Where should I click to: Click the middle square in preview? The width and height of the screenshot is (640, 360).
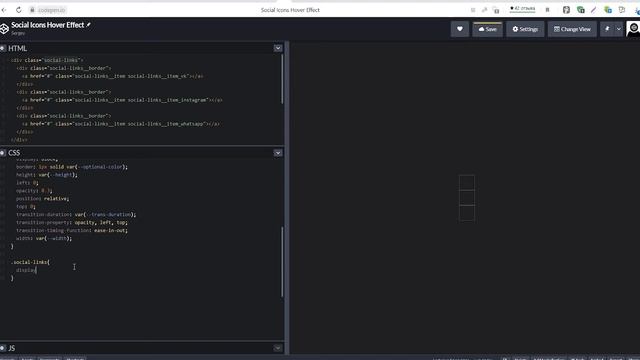click(467, 198)
